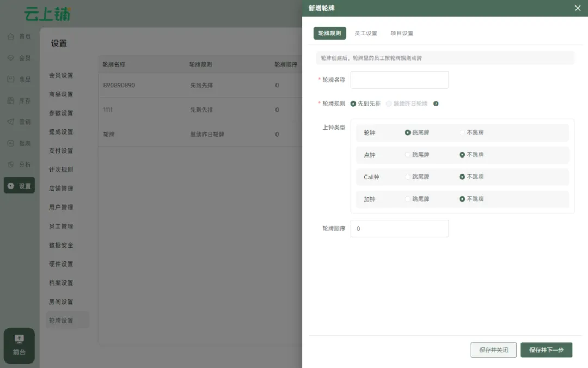Click the member diamond icon in sidebar
The width and height of the screenshot is (588, 368).
point(10,58)
